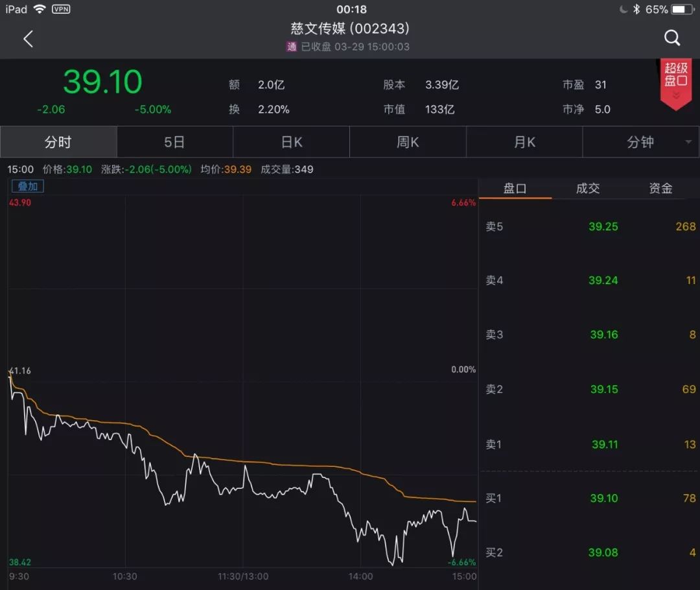Image resolution: width=700 pixels, height=590 pixels.
Task: Tap the 卖1 price 39.11
Action: (605, 444)
